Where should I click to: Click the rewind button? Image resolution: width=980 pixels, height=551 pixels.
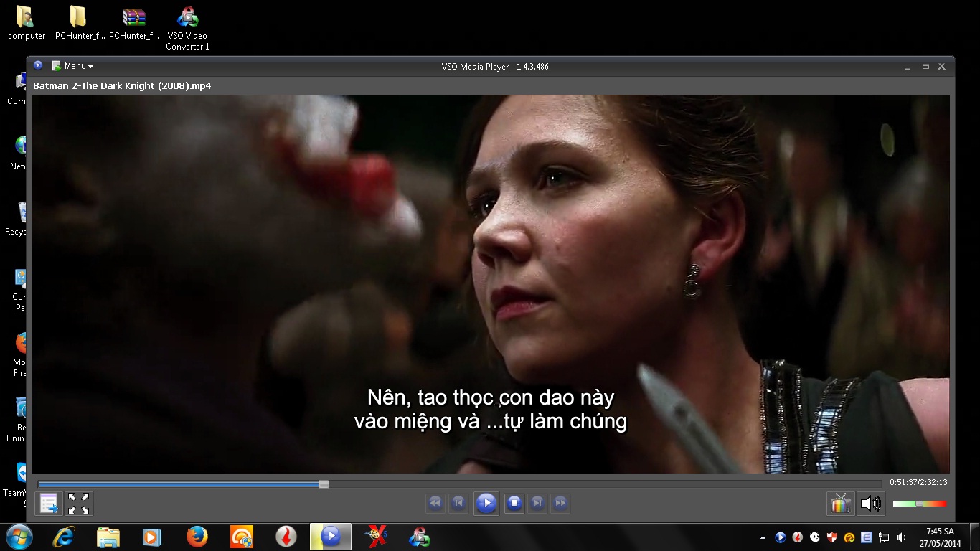435,503
